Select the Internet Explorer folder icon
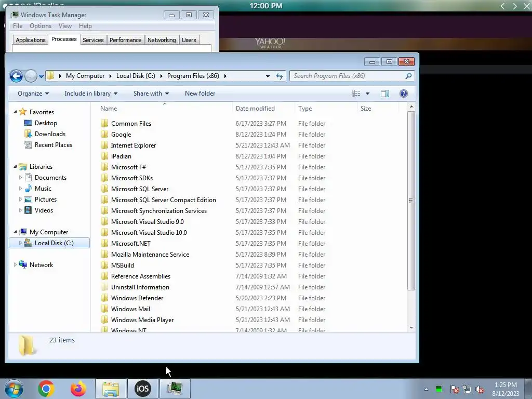The height and width of the screenshot is (399, 532). (x=104, y=145)
